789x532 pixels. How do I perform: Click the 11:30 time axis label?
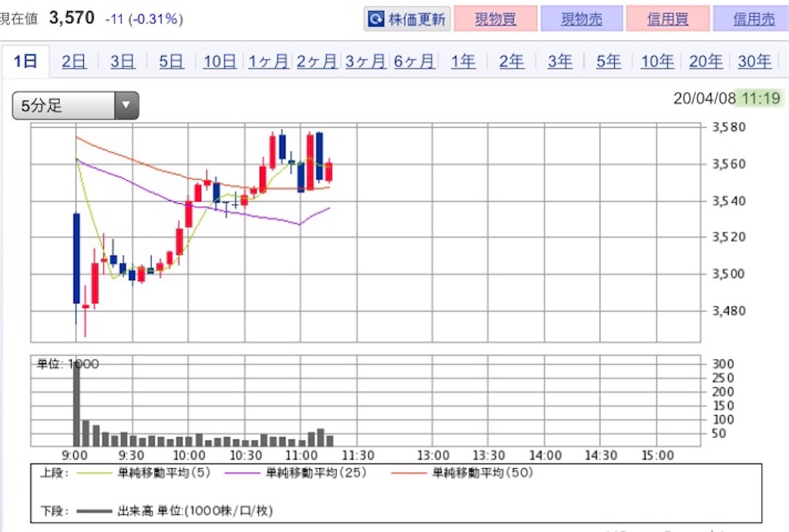358,455
